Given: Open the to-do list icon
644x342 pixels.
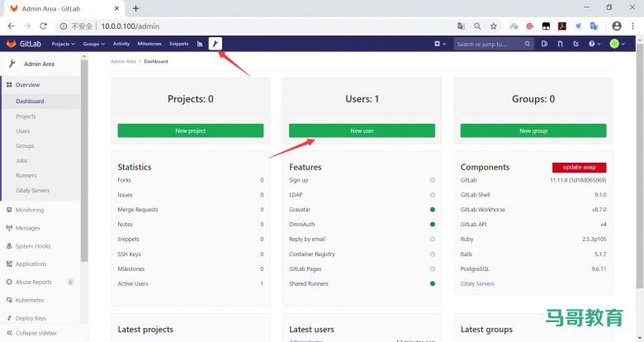Looking at the screenshot, I should click(x=576, y=44).
